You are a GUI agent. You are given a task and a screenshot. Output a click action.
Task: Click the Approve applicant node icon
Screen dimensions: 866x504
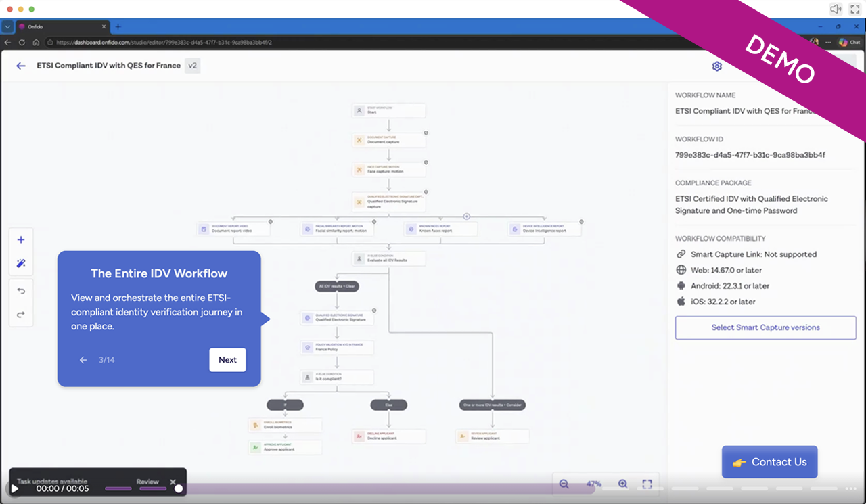256,448
